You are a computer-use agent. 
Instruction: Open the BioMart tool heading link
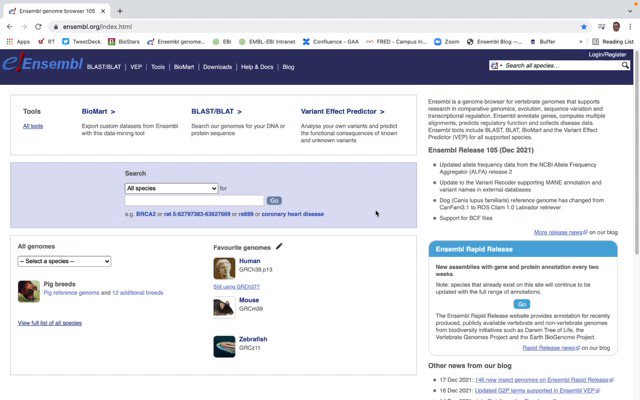click(98, 111)
